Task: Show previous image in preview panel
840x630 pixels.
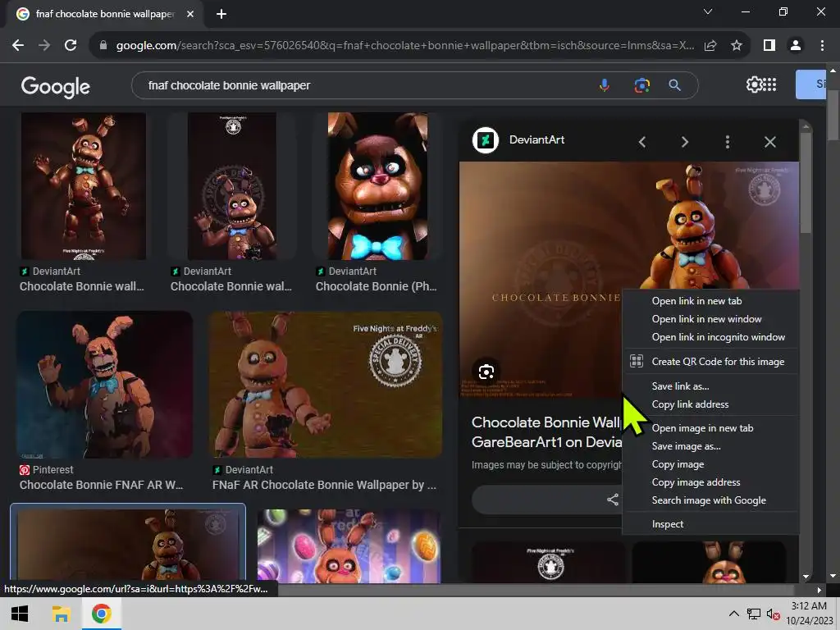Action: point(641,142)
